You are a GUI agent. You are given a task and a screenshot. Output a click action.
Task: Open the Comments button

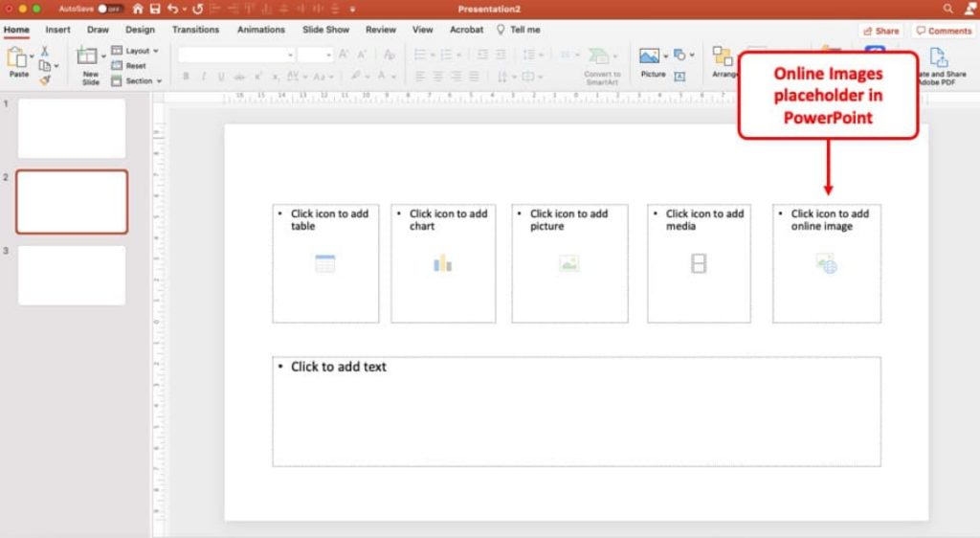pos(944,31)
